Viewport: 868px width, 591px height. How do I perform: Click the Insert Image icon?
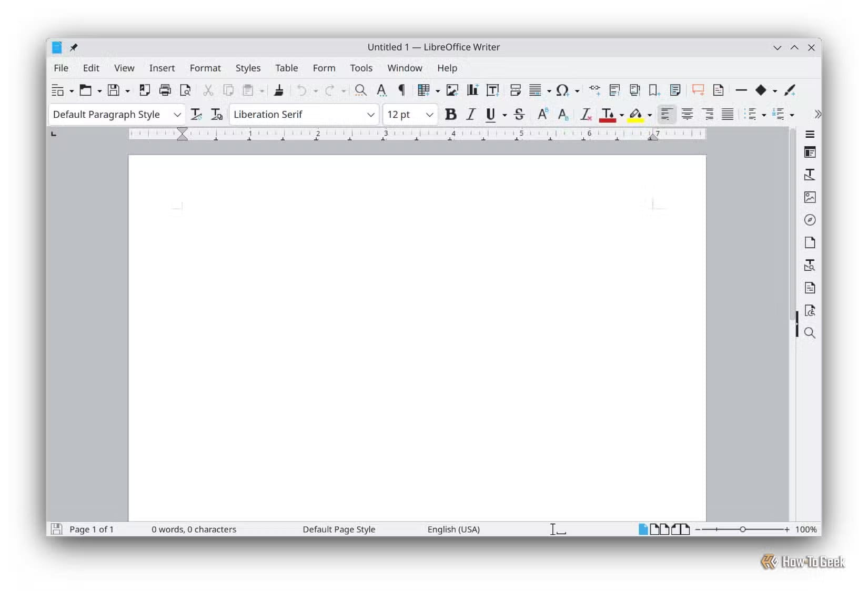[x=452, y=90]
